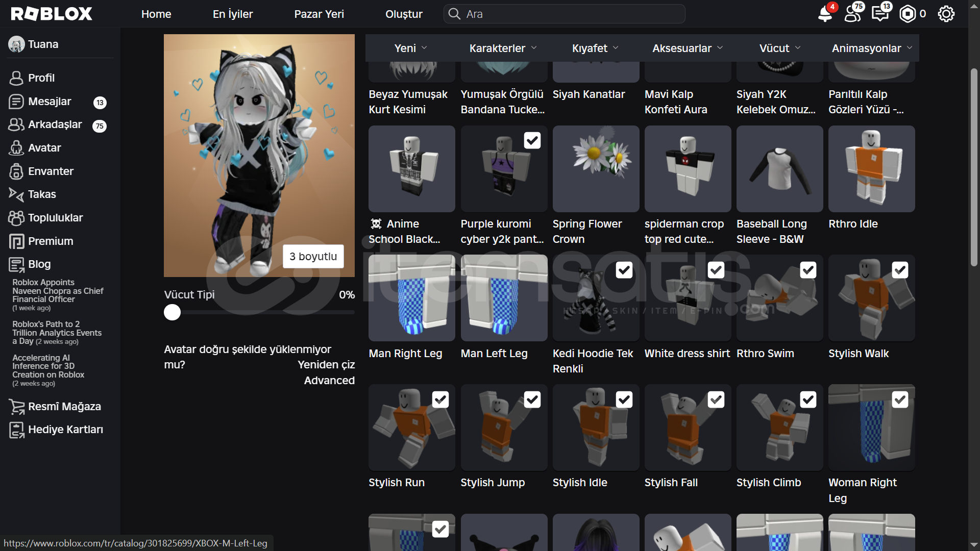Viewport: 980px width, 551px height.
Task: Open the Naveen Chopra blog post
Action: pyautogui.click(x=58, y=295)
